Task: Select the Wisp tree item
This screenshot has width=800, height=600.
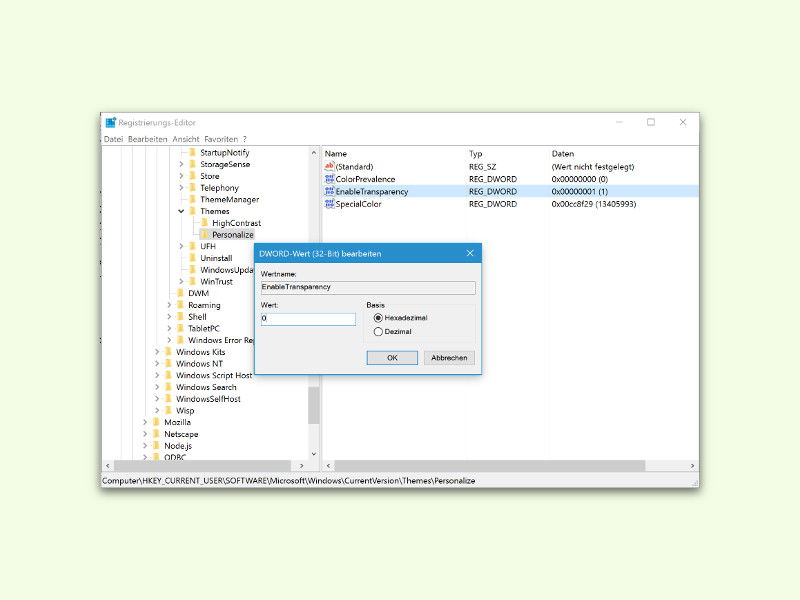Action: click(x=185, y=410)
